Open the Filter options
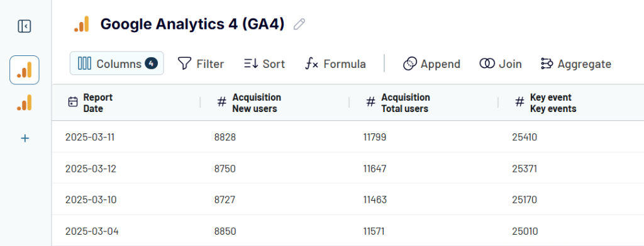 (x=201, y=64)
